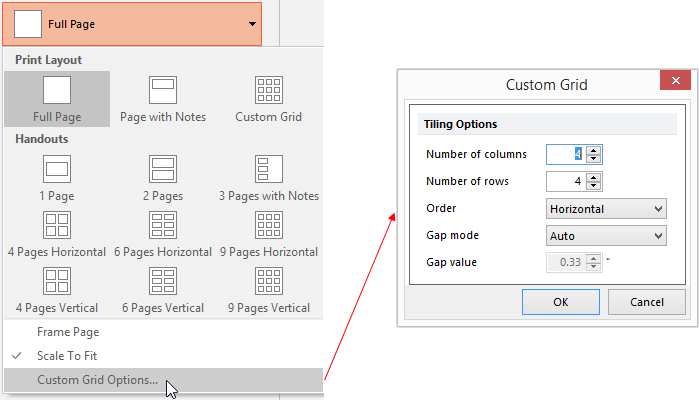
Task: Open the Order dropdown set to Horizontal
Action: [606, 208]
